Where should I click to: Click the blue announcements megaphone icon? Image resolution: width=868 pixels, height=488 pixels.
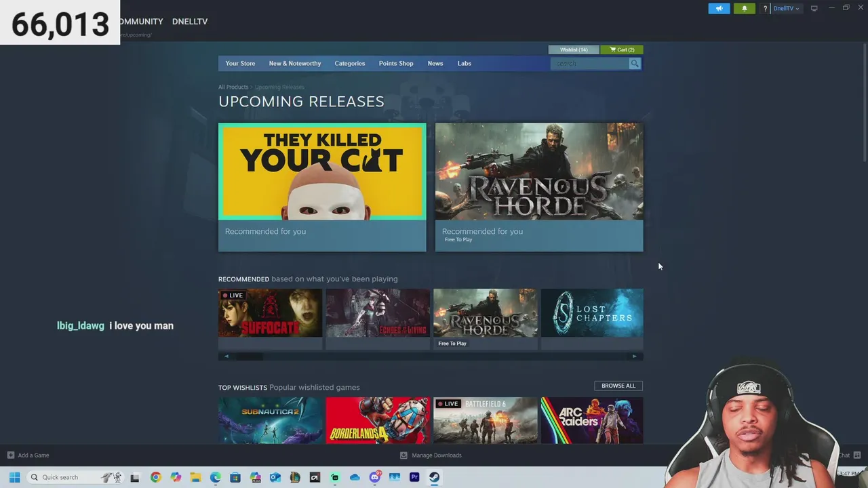[719, 9]
